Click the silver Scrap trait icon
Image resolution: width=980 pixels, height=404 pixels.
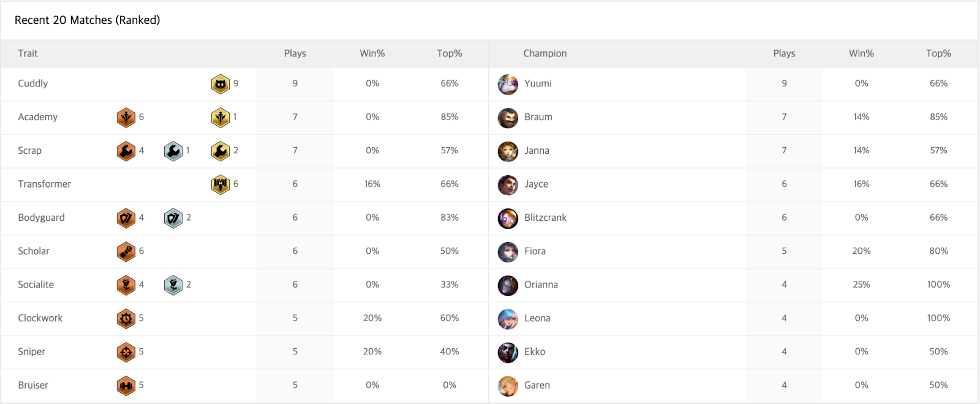173,151
